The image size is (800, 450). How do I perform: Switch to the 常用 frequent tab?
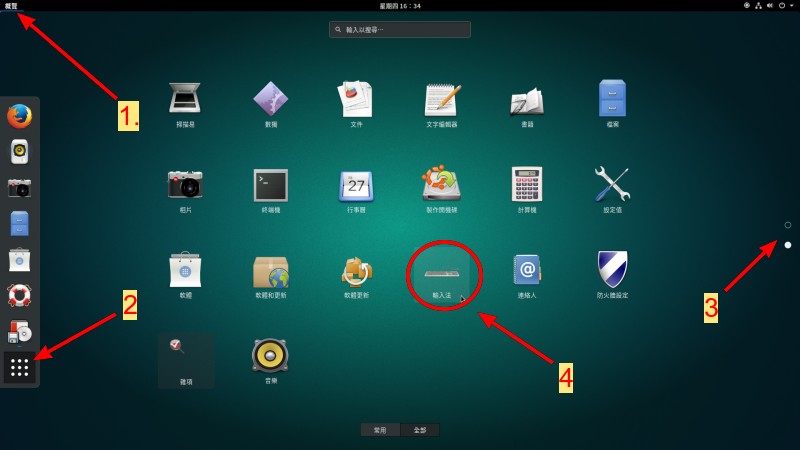click(x=380, y=430)
